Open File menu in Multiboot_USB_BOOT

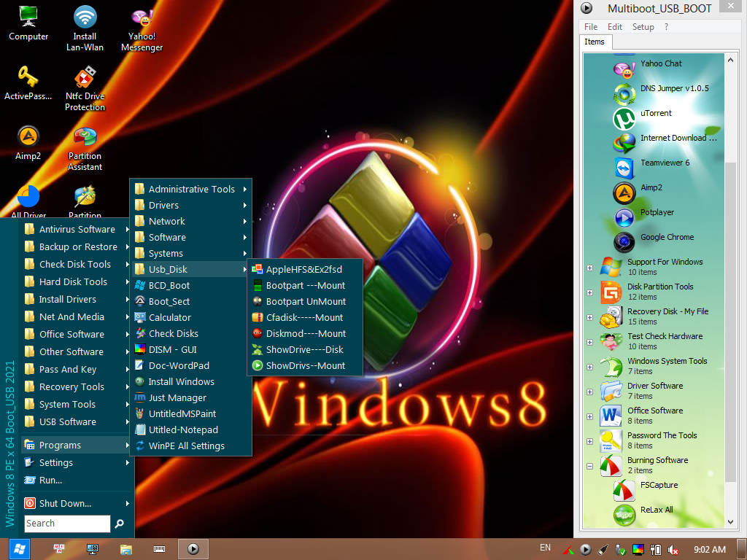(591, 27)
